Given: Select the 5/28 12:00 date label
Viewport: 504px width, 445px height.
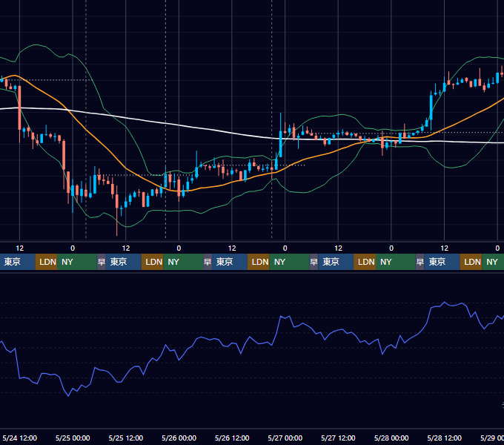Looking at the screenshot, I should (444, 438).
